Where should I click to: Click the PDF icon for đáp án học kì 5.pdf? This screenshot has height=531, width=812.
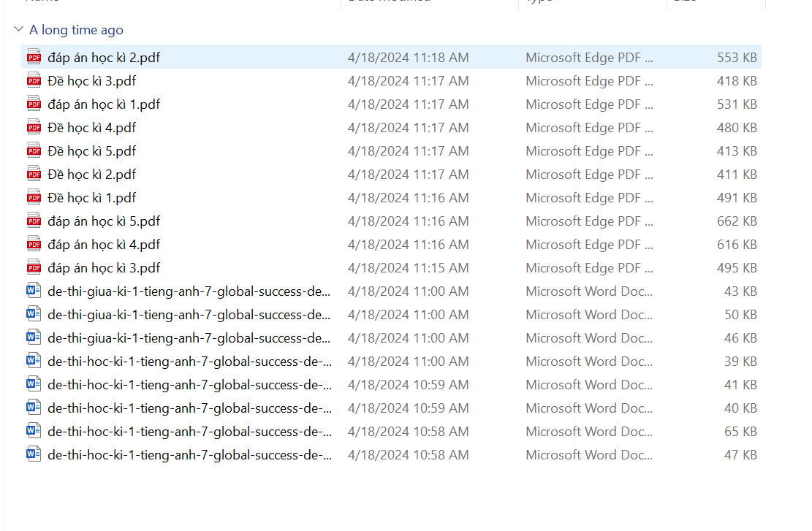pos(34,221)
